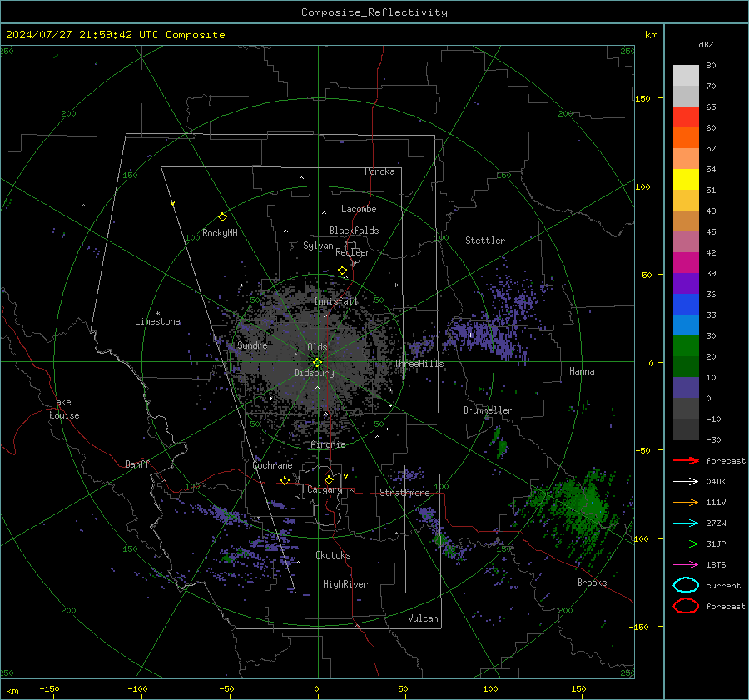Click the yellow diamond marker above Calgary
The image size is (749, 700).
[x=329, y=479]
